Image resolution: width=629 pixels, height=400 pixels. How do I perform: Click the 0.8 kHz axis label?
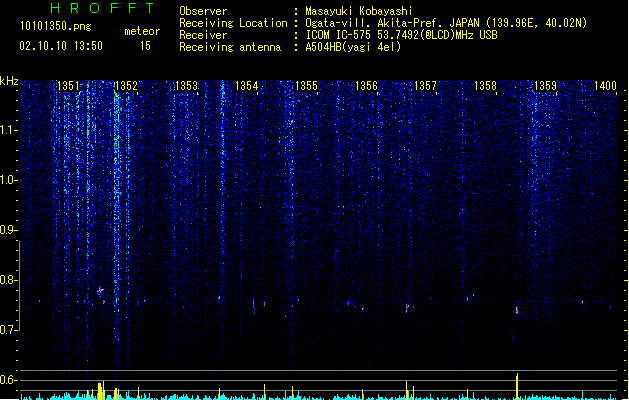(8, 280)
